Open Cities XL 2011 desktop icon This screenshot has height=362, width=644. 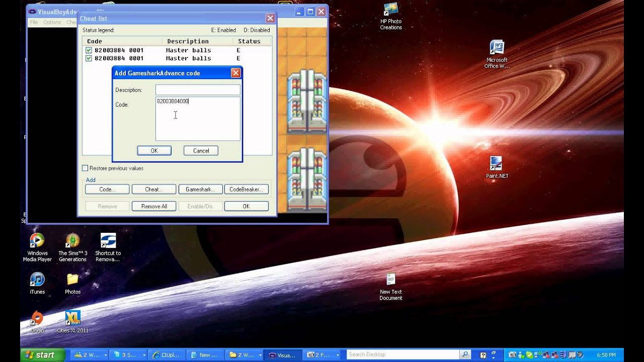tap(72, 318)
